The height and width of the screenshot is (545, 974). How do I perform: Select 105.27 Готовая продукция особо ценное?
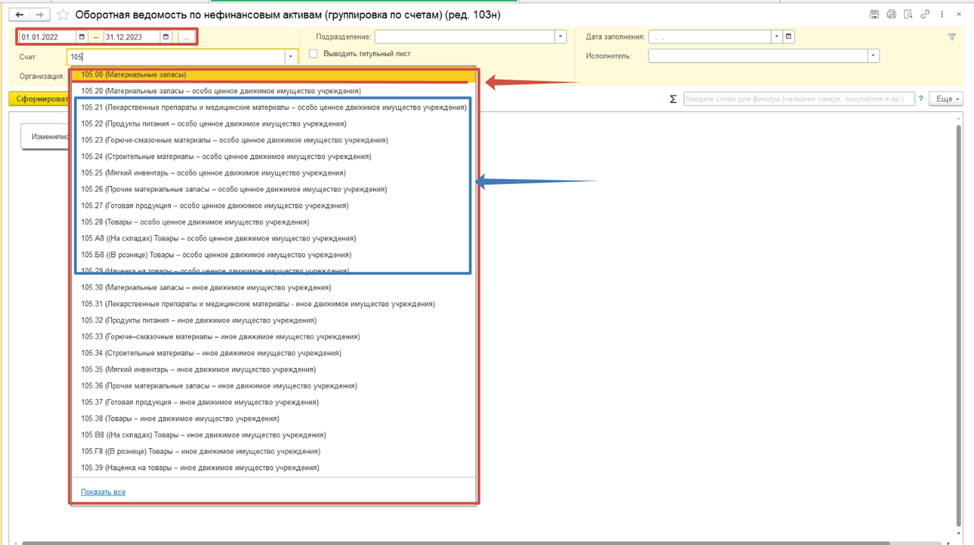tap(273, 206)
